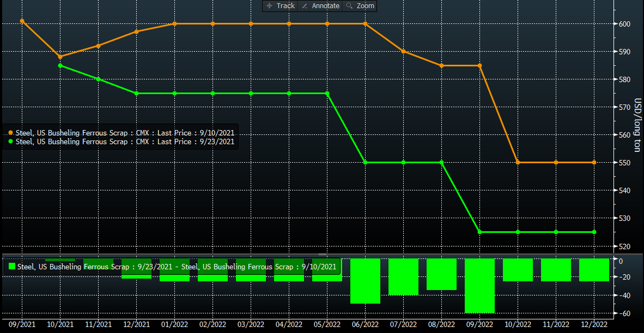Select the Annotate button label
Image resolution: width=644 pixels, height=333 pixels.
(325, 6)
